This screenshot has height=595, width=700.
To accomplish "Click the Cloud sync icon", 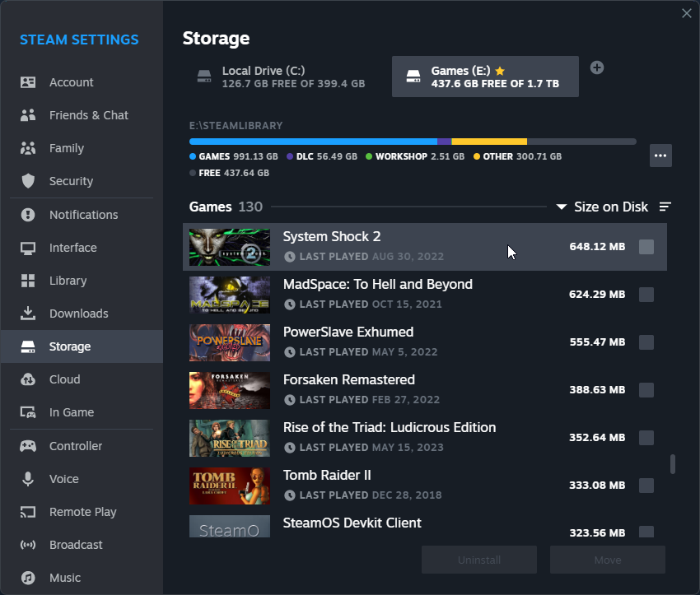I will click(x=28, y=379).
